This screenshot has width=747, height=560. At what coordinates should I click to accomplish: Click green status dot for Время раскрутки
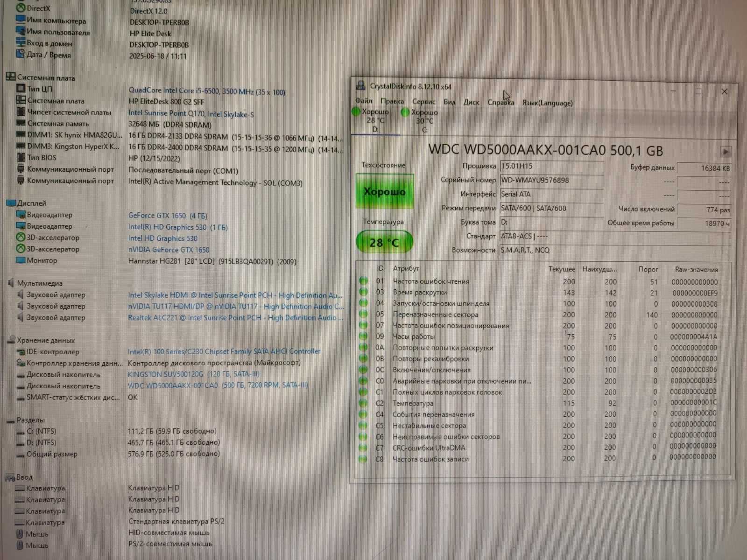click(363, 292)
